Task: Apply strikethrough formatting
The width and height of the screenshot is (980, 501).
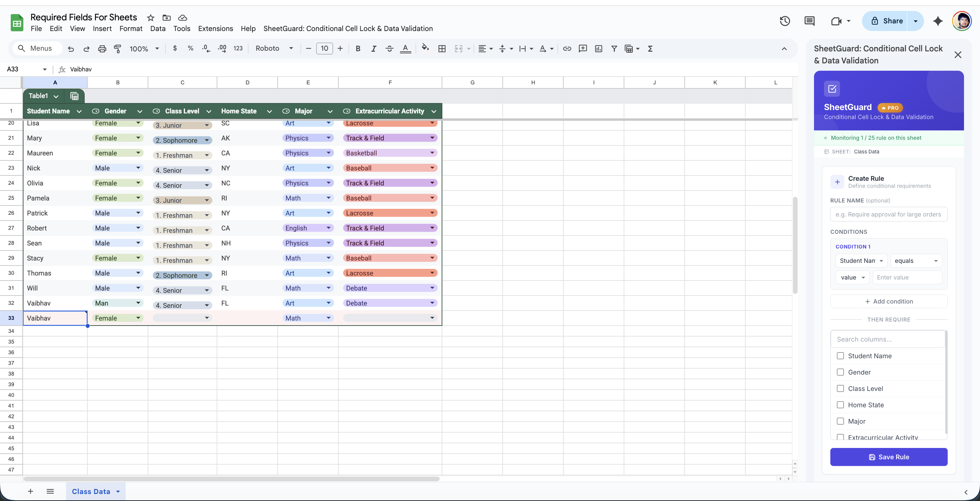Action: [389, 48]
